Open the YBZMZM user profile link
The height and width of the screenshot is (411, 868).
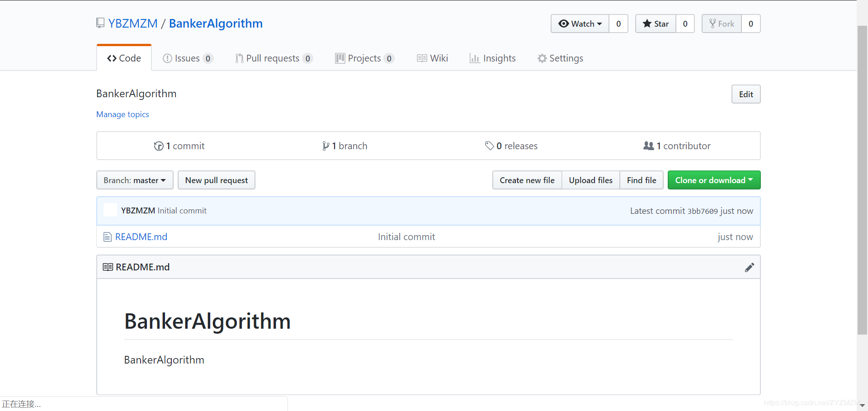pos(133,24)
